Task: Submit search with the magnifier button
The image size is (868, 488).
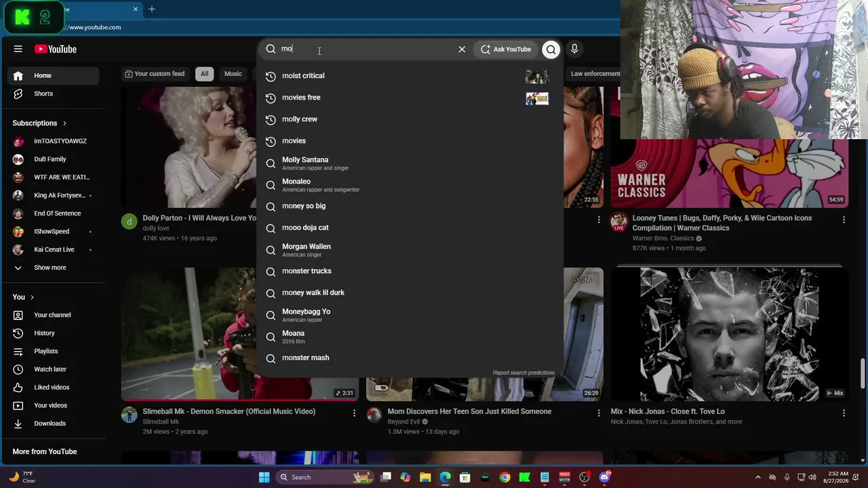Action: (x=551, y=49)
